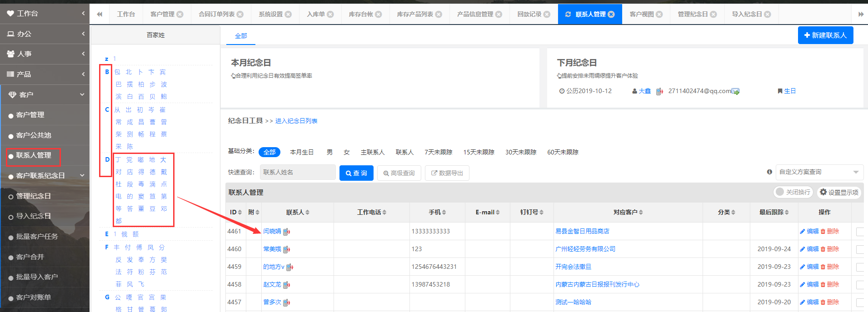
Task: Open the 进入纪念日列表 link
Action: click(296, 121)
